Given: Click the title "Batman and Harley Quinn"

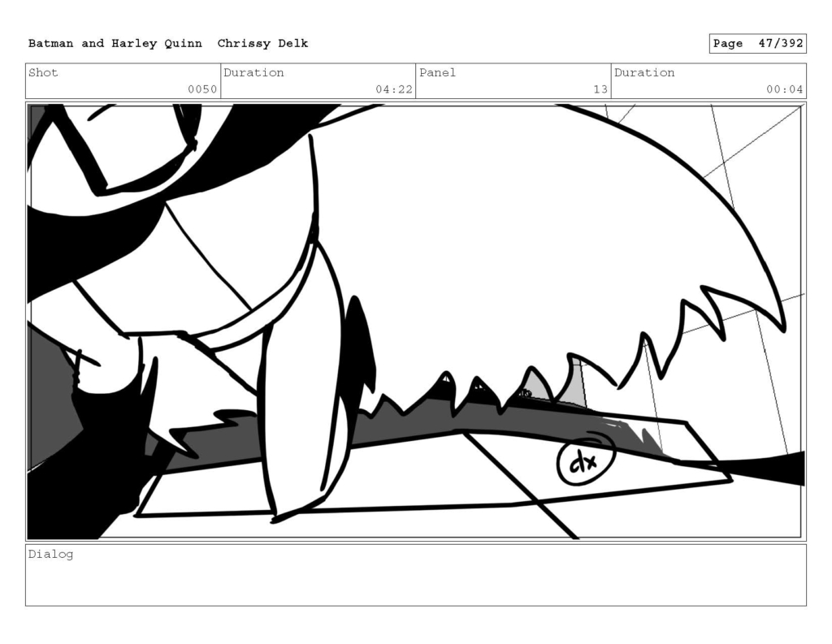Looking at the screenshot, I should [115, 44].
